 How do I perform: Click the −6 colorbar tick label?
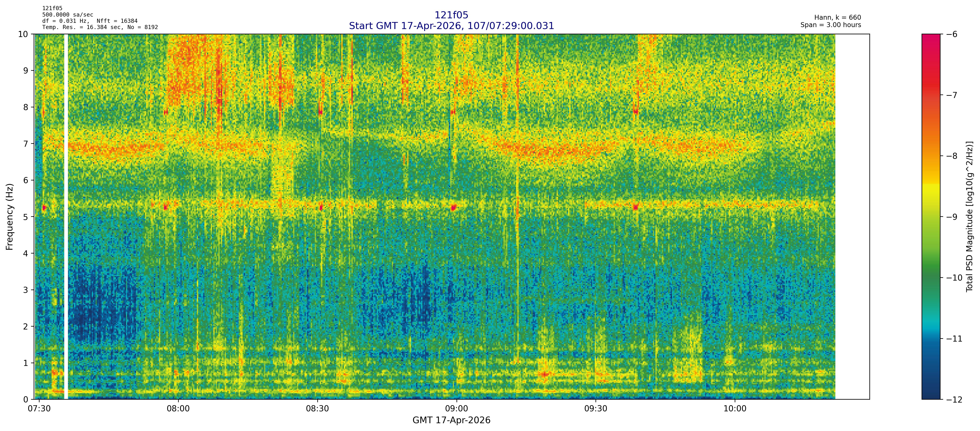coord(952,34)
